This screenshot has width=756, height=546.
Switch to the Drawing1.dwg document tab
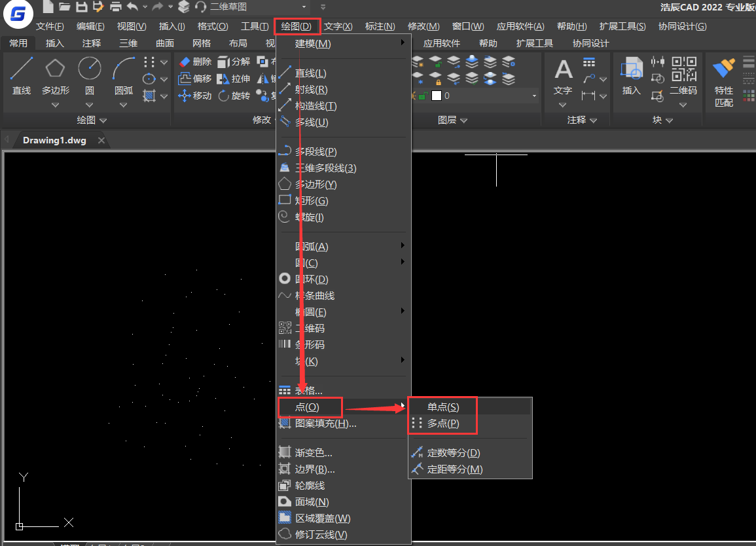(x=54, y=140)
